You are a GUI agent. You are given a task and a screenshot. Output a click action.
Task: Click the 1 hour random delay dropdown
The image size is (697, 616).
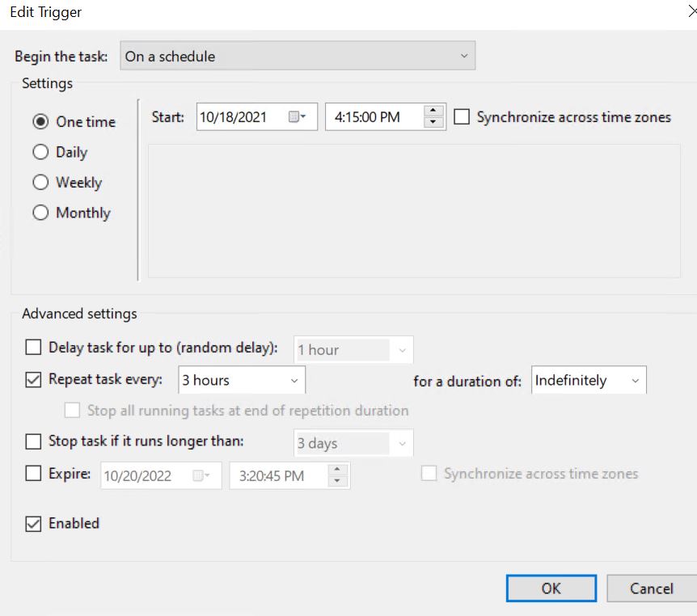click(353, 350)
